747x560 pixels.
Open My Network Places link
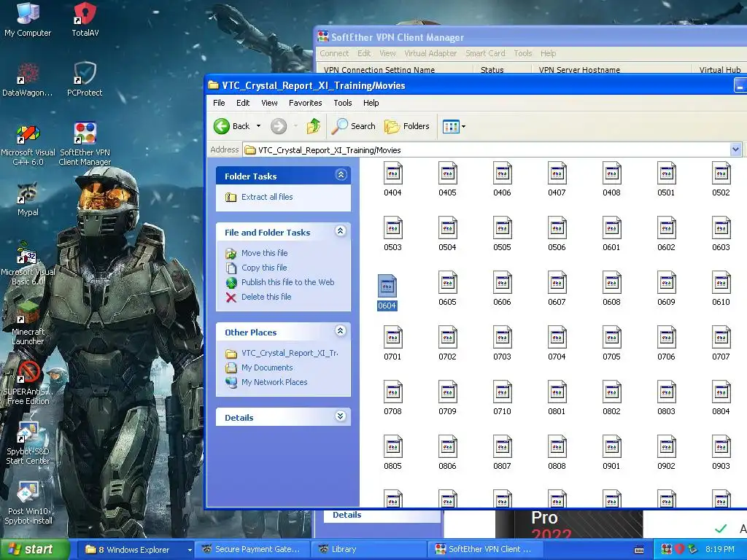click(274, 382)
